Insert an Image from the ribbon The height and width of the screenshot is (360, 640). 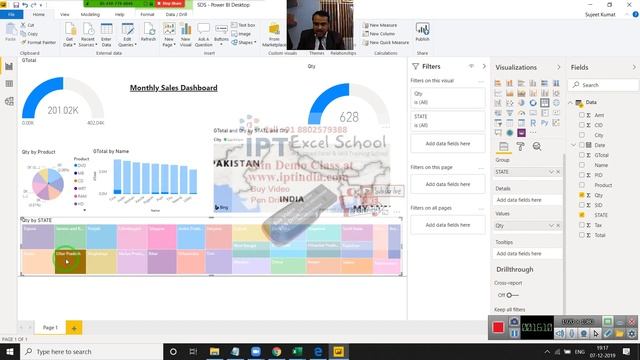click(x=241, y=34)
